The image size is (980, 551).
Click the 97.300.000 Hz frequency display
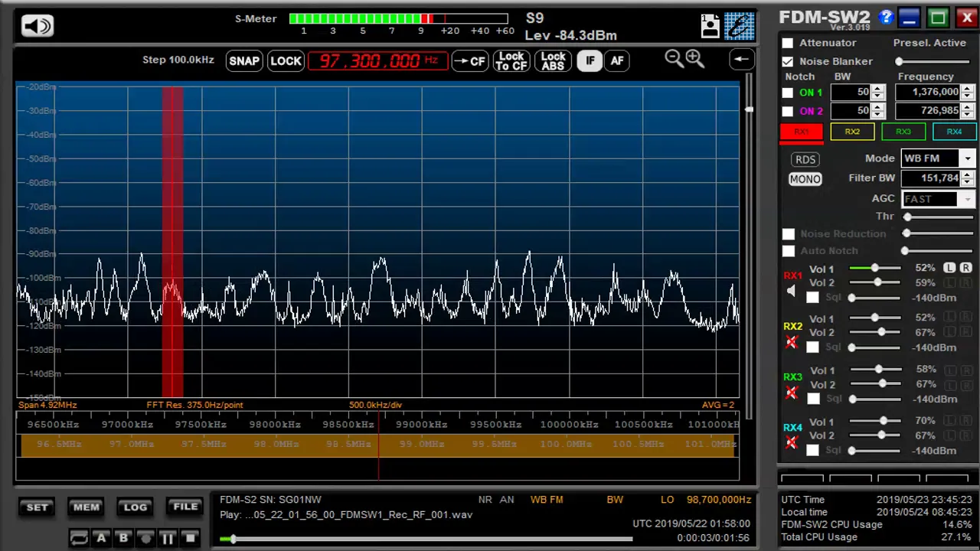click(378, 60)
